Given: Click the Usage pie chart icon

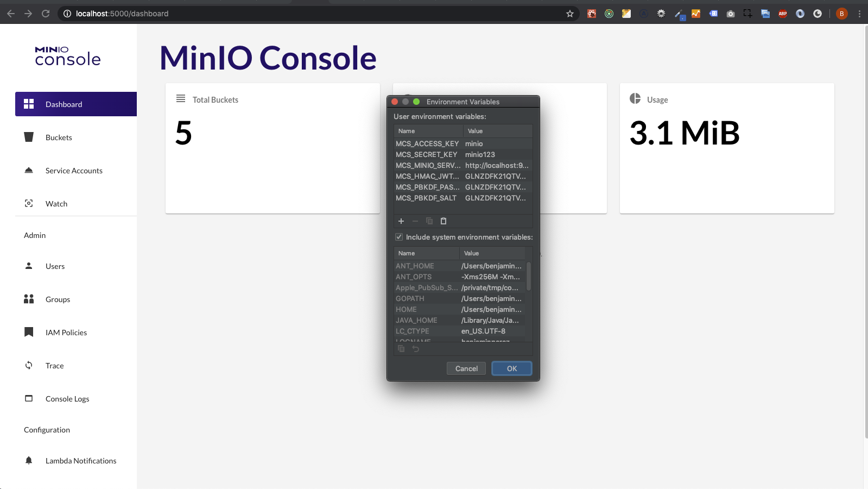Looking at the screenshot, I should coord(635,98).
